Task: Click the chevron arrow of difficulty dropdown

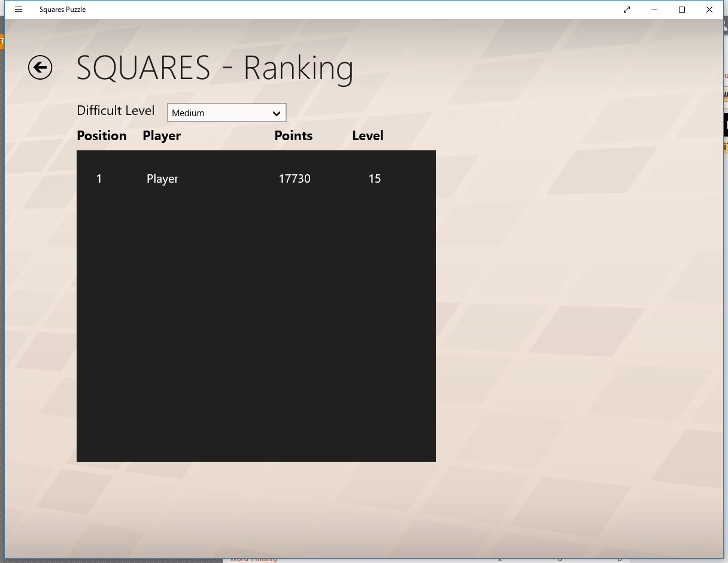Action: (276, 113)
